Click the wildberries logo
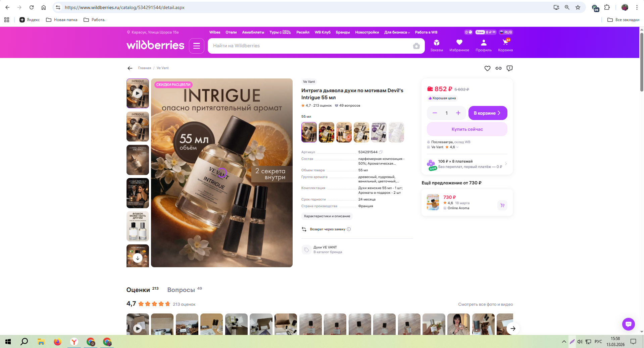The image size is (644, 348). 155,45
